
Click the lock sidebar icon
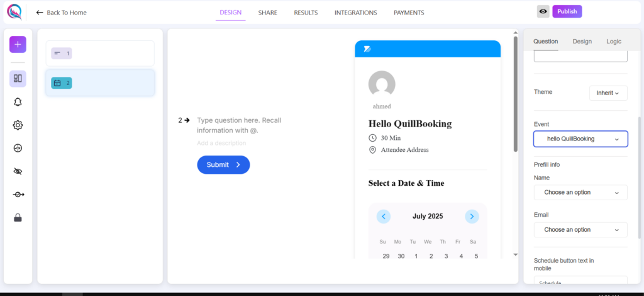tap(18, 217)
